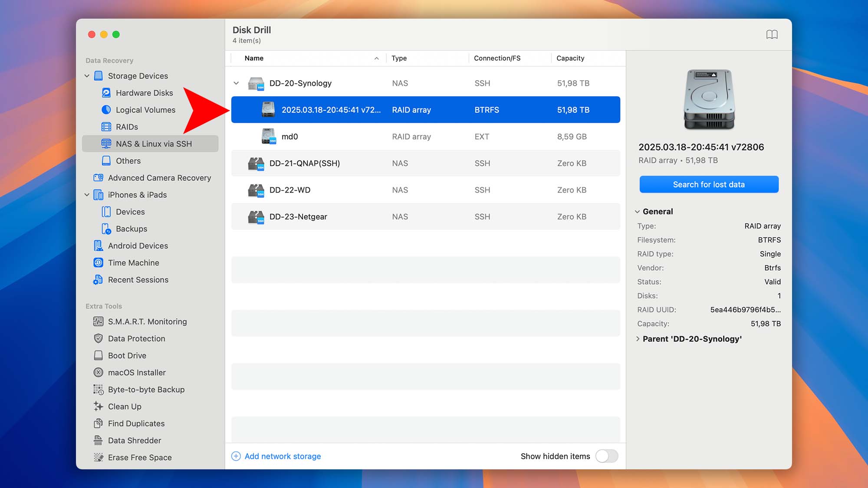This screenshot has width=868, height=488.
Task: Open the help book icon
Action: coord(772,34)
